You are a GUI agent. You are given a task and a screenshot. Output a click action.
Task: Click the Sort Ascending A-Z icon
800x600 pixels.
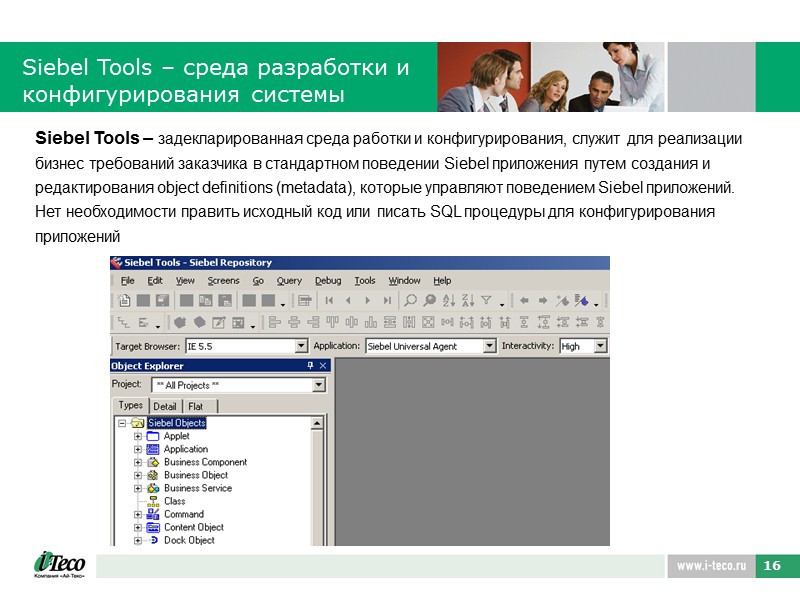448,301
